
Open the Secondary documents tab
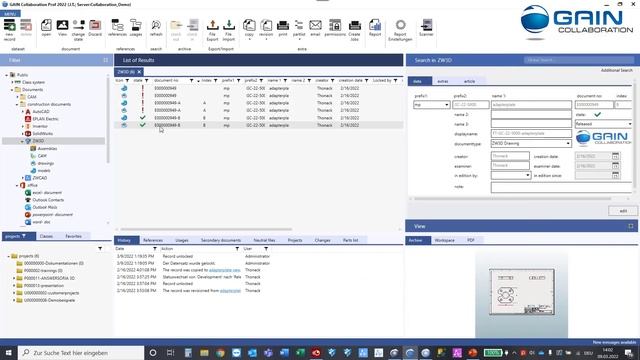click(221, 240)
